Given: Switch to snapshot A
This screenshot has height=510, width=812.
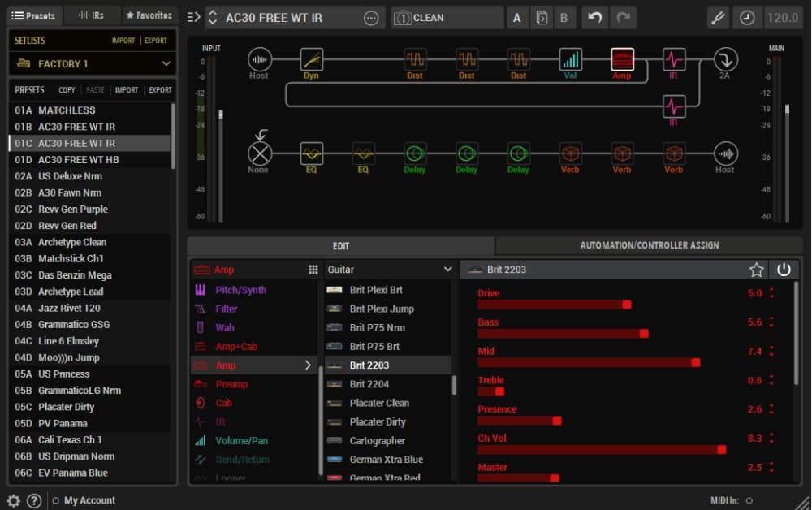Looking at the screenshot, I should (517, 18).
